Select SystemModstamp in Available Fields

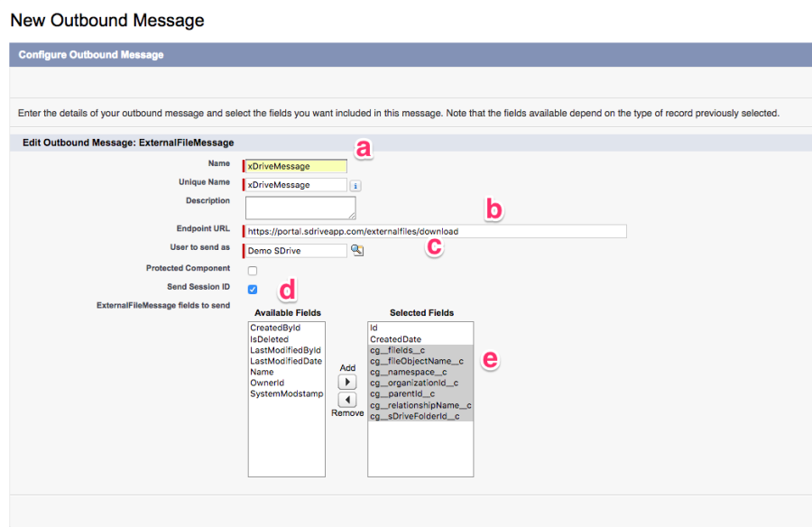286,393
